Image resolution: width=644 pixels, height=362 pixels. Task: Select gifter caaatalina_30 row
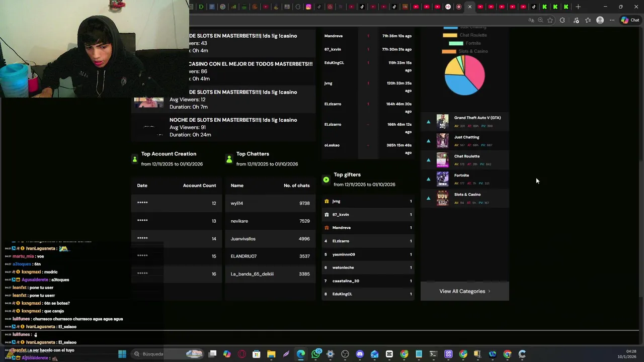pos(368,281)
